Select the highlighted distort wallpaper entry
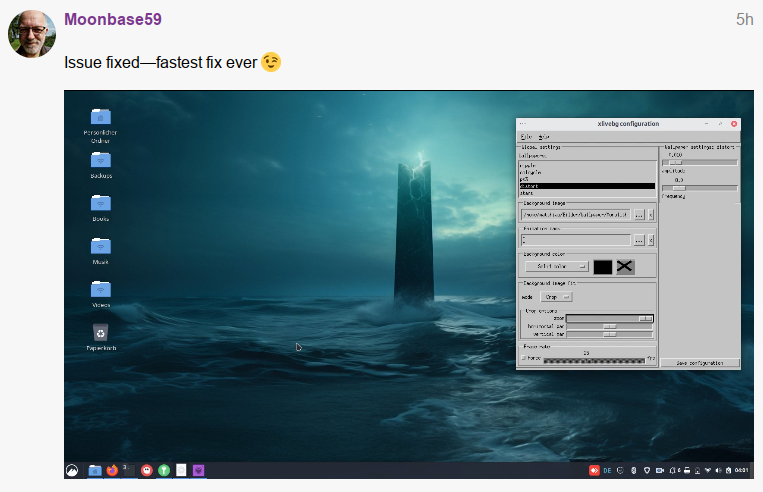 point(587,186)
